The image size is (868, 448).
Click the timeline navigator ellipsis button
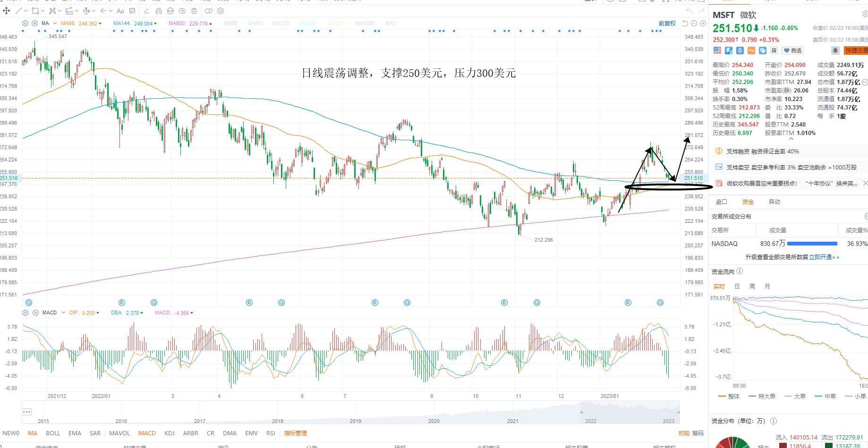coord(27,412)
